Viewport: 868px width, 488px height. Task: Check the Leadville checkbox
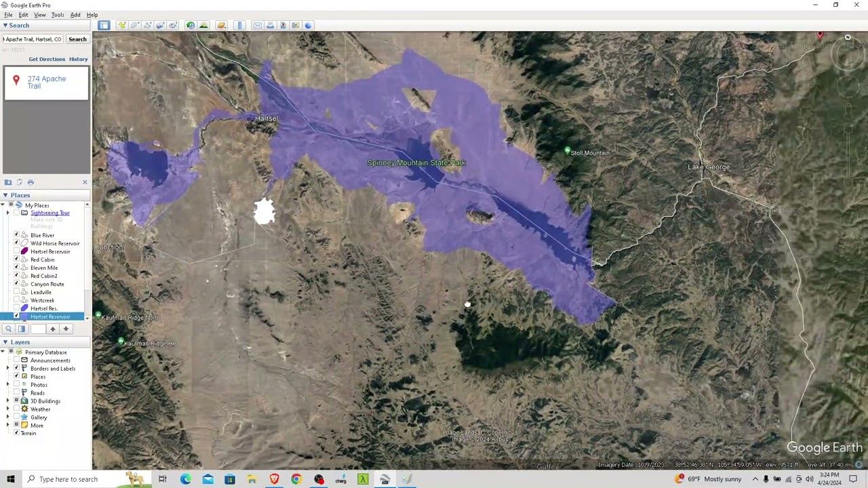(16, 292)
